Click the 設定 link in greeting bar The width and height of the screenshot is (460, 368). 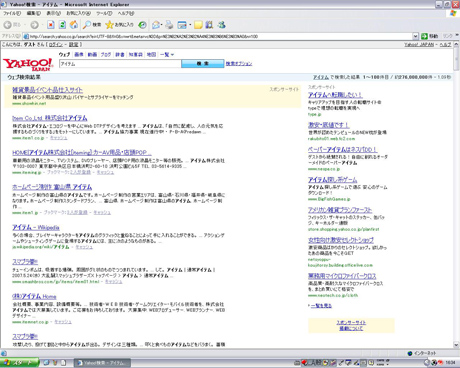[73, 44]
